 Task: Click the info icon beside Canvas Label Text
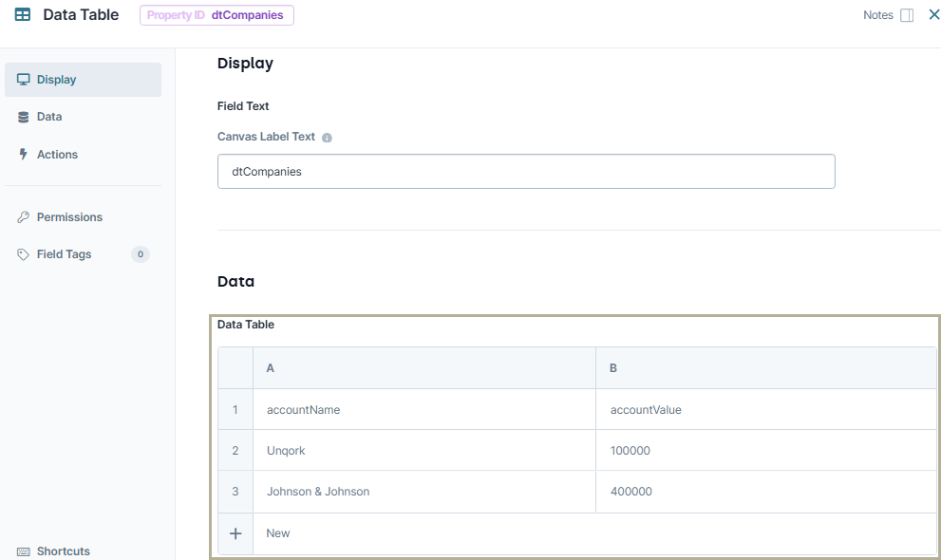click(327, 137)
